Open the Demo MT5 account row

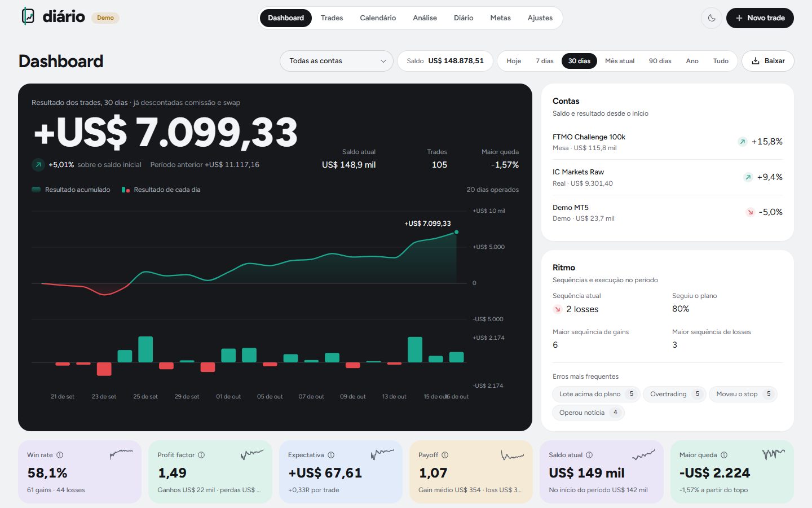coord(668,213)
